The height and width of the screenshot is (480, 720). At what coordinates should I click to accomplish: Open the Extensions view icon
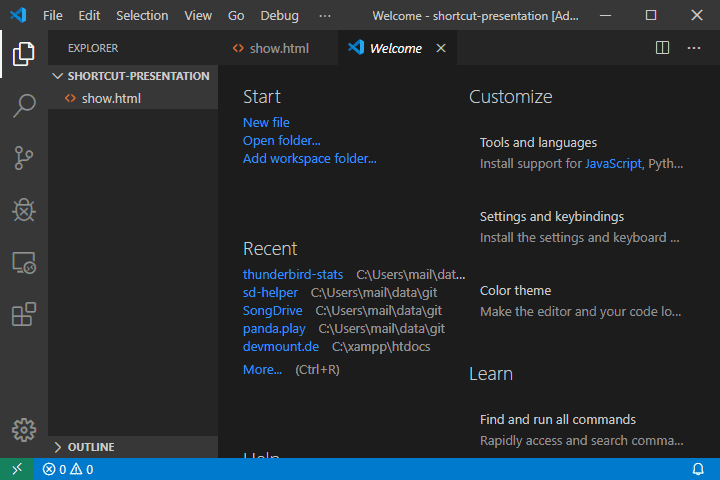coord(24,315)
